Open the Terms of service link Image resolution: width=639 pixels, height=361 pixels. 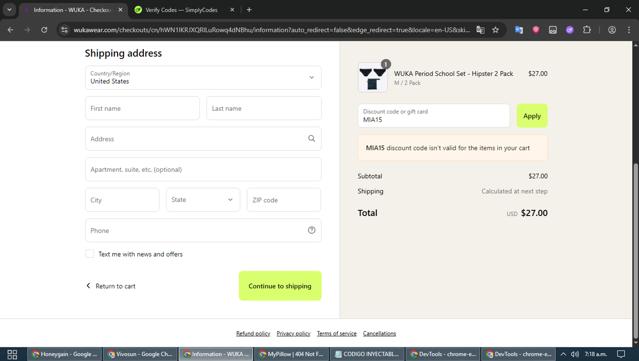click(337, 333)
